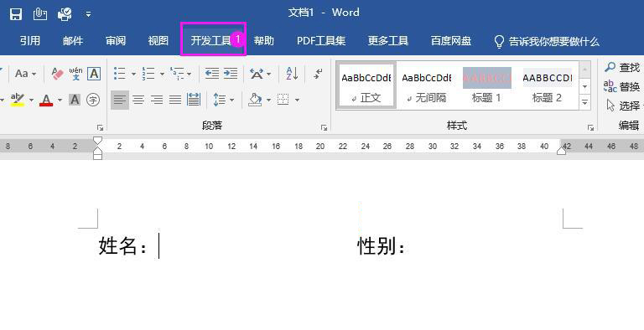The width and height of the screenshot is (644, 330).
Task: Toggle character shading gray A icon
Action: coord(75,100)
